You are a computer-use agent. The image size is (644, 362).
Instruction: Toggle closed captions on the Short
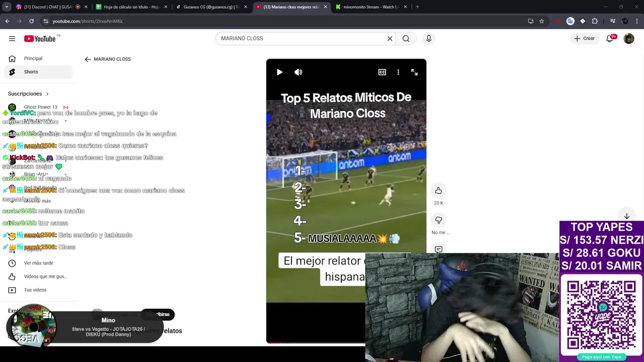(382, 72)
